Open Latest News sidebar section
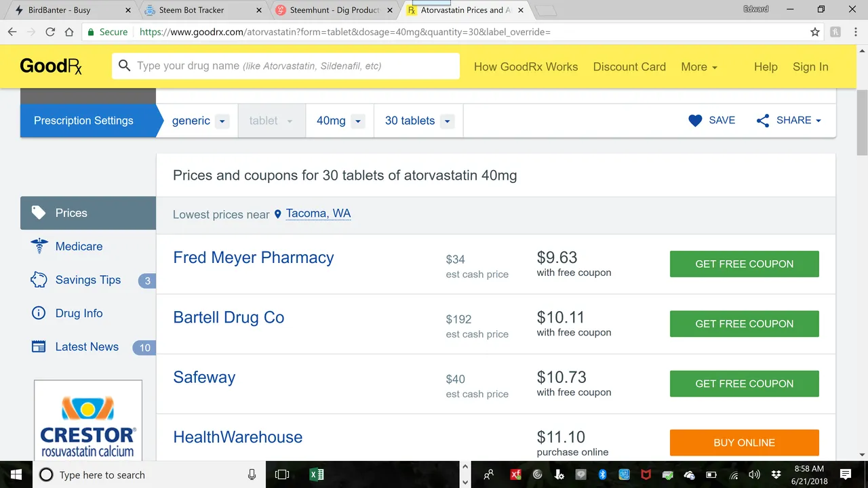 click(88, 346)
